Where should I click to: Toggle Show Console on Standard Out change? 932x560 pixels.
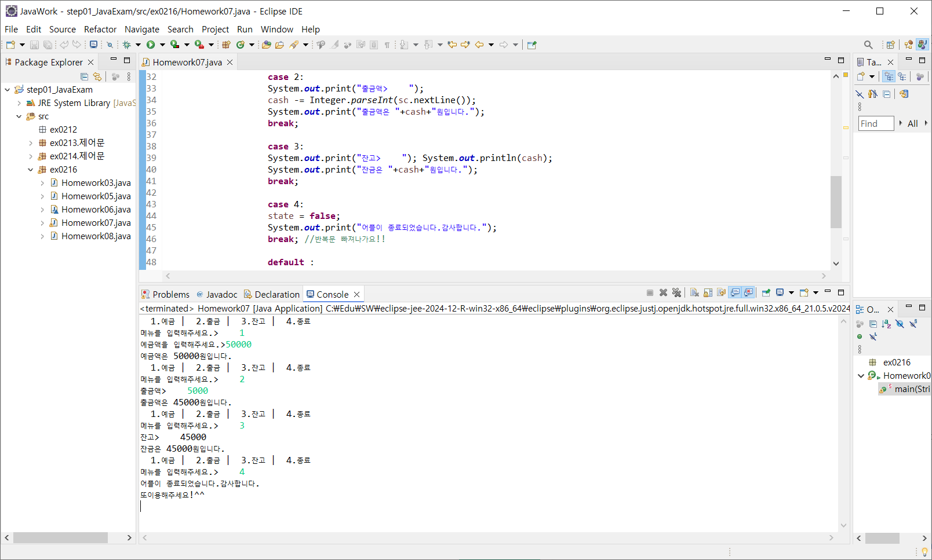pos(735,293)
